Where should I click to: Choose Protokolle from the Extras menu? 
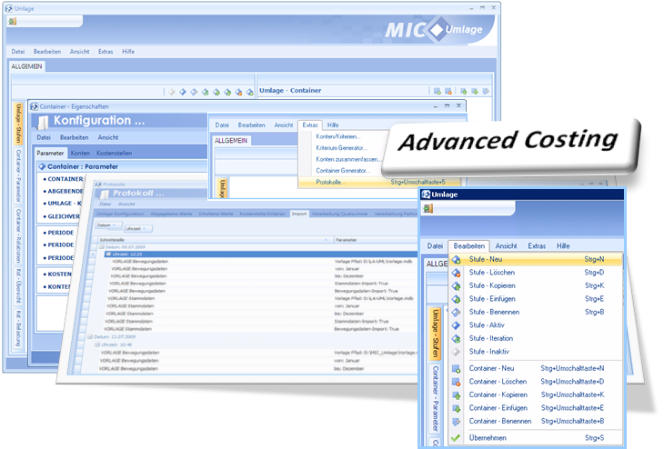point(330,183)
